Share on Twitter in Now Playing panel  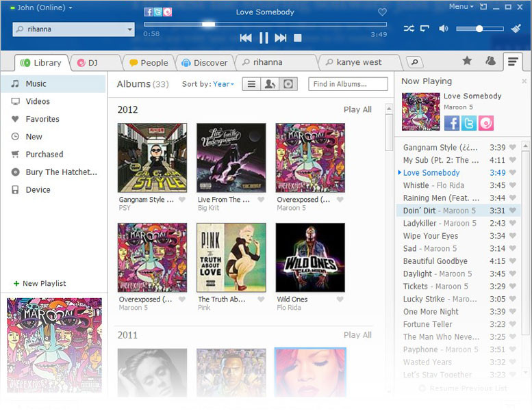[x=468, y=123]
